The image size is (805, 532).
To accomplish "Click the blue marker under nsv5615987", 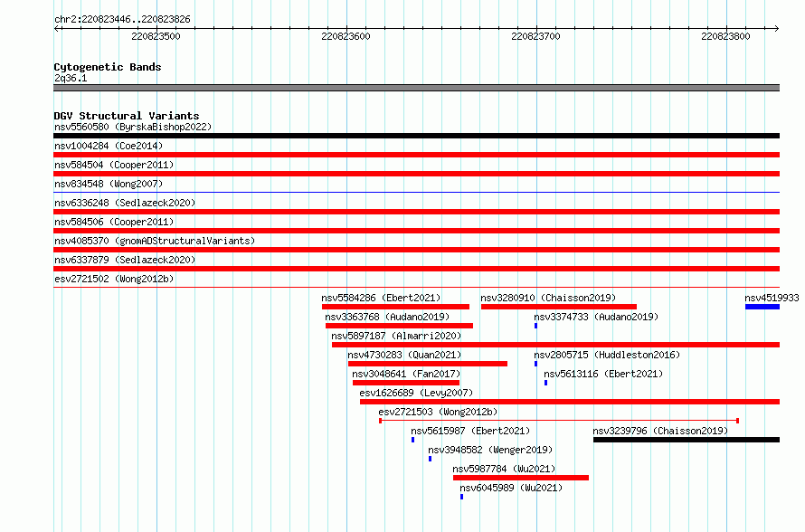I will pyautogui.click(x=412, y=440).
